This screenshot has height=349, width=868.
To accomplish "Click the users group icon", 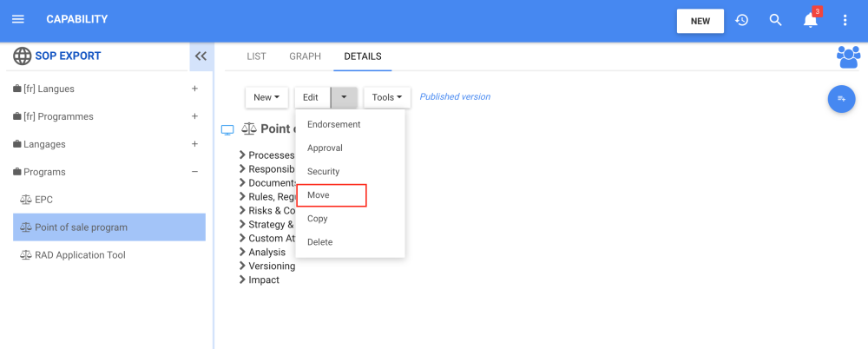I will [x=848, y=57].
